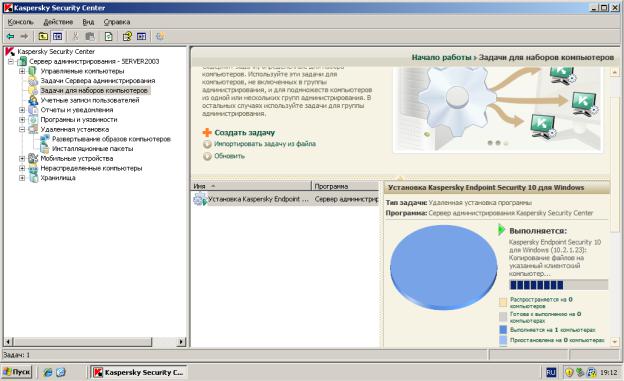Click the Paste clipboard toolbar icon
Screen dimensions: 624x381
click(90, 36)
